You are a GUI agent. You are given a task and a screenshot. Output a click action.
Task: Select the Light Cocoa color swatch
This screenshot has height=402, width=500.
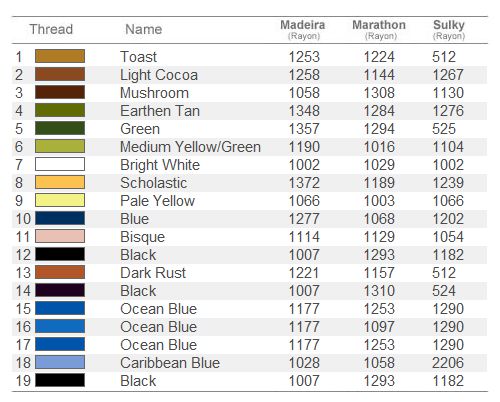pyautogui.click(x=60, y=74)
